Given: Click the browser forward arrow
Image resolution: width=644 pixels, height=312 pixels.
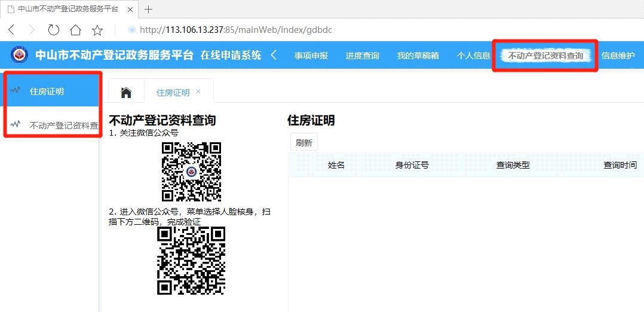Looking at the screenshot, I should 32,30.
